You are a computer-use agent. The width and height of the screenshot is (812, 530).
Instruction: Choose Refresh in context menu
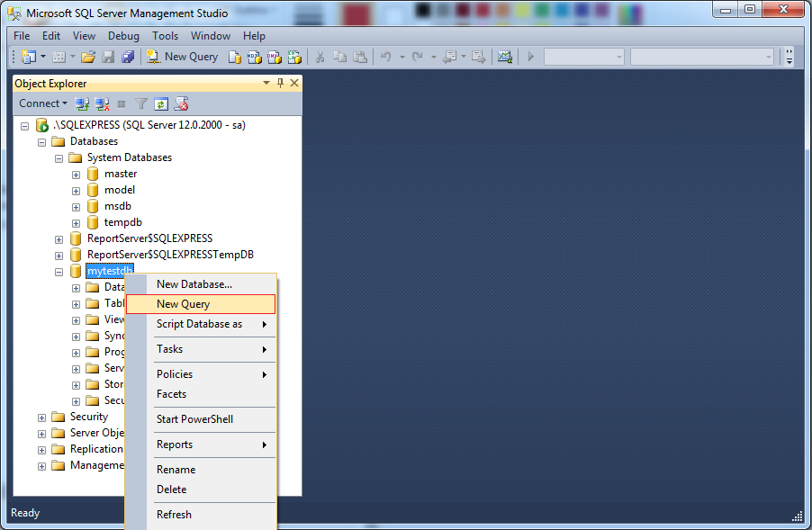[201, 515]
